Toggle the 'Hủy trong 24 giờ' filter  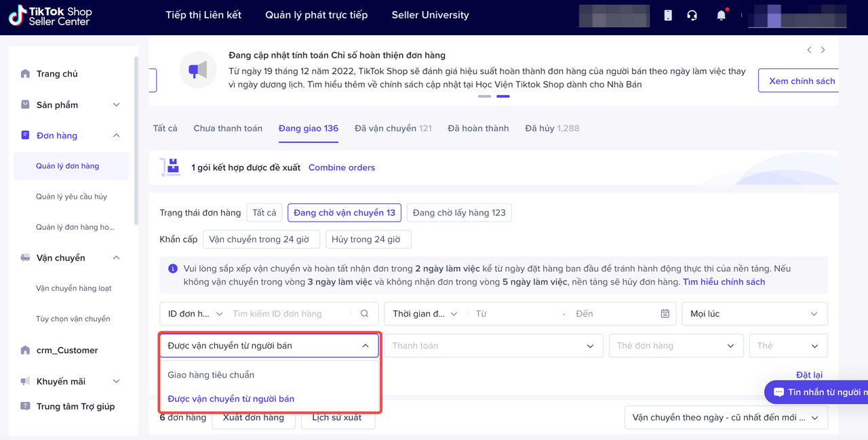(x=368, y=239)
